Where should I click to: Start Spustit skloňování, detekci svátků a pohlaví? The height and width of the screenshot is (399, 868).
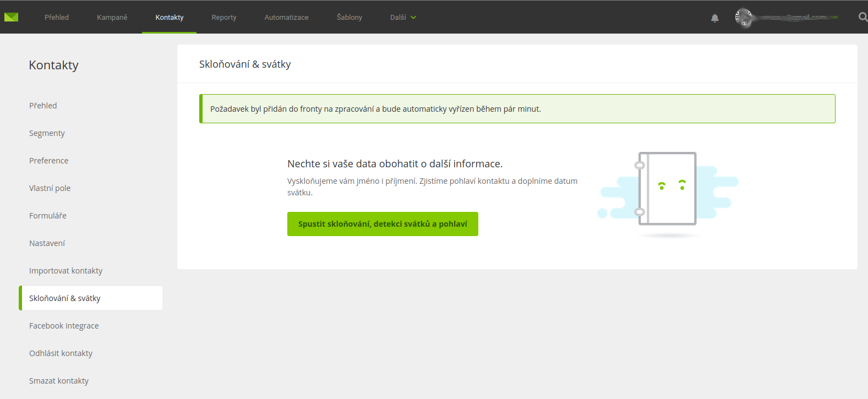pyautogui.click(x=383, y=224)
